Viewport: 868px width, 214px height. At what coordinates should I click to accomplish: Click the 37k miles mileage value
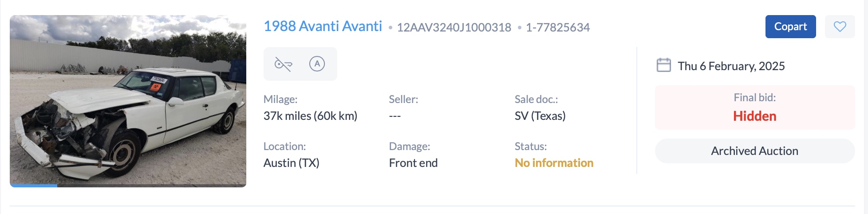(310, 116)
